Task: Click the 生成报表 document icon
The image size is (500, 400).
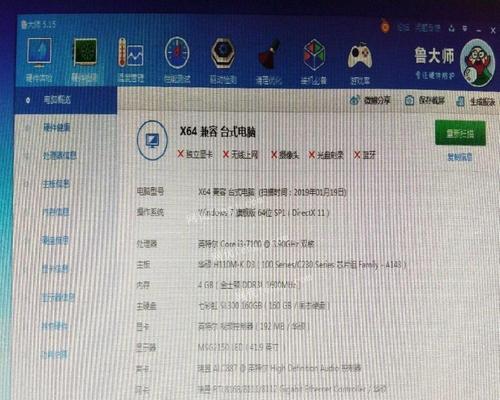Action: coord(460,101)
